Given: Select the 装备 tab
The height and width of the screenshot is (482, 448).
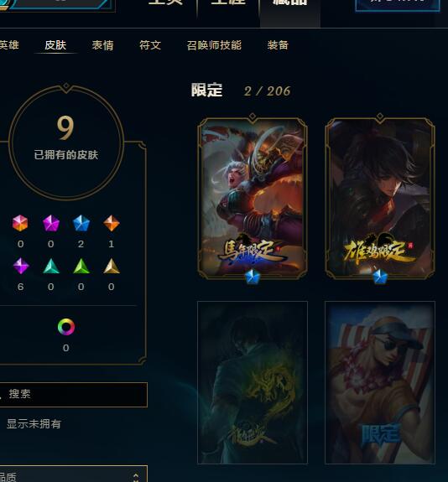Looking at the screenshot, I should [278, 45].
